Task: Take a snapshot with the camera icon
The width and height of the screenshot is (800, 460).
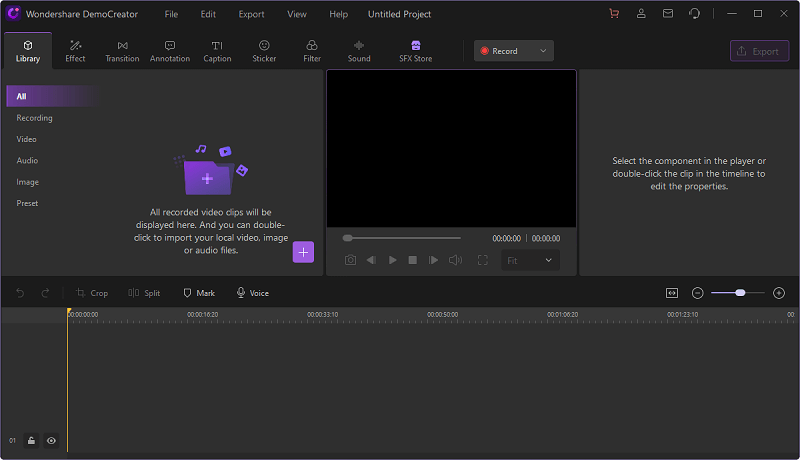Action: (x=350, y=260)
